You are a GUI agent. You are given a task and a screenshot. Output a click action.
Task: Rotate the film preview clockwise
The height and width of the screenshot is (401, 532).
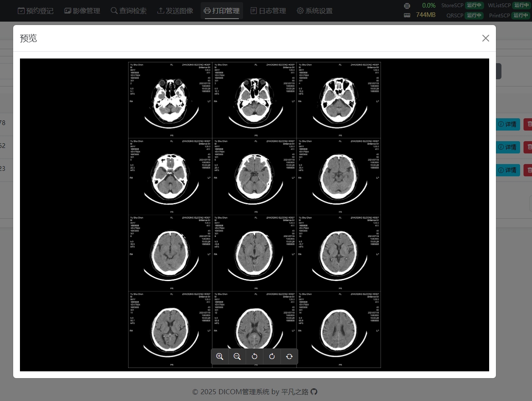tap(272, 356)
